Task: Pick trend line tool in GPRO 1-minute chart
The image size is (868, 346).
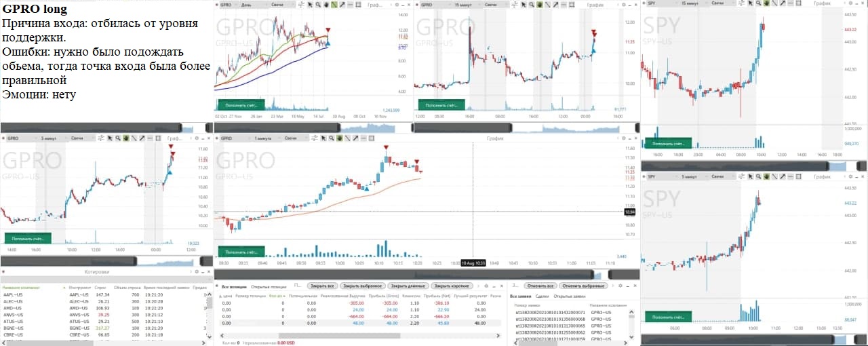Action: [x=347, y=138]
